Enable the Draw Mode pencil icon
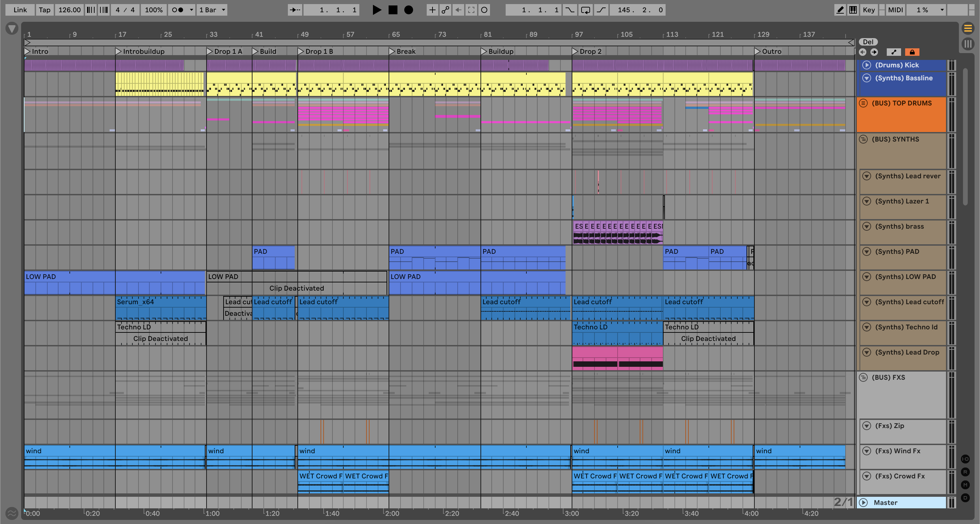This screenshot has height=524, width=980. tap(839, 10)
